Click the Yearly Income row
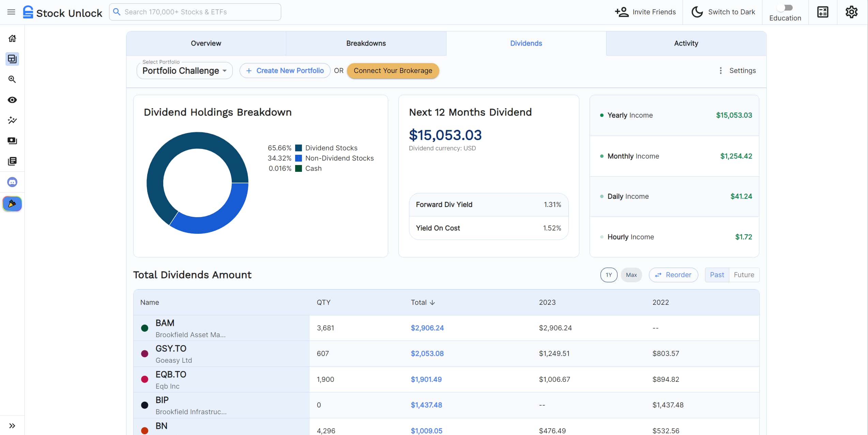The height and width of the screenshot is (435, 868). click(x=674, y=115)
